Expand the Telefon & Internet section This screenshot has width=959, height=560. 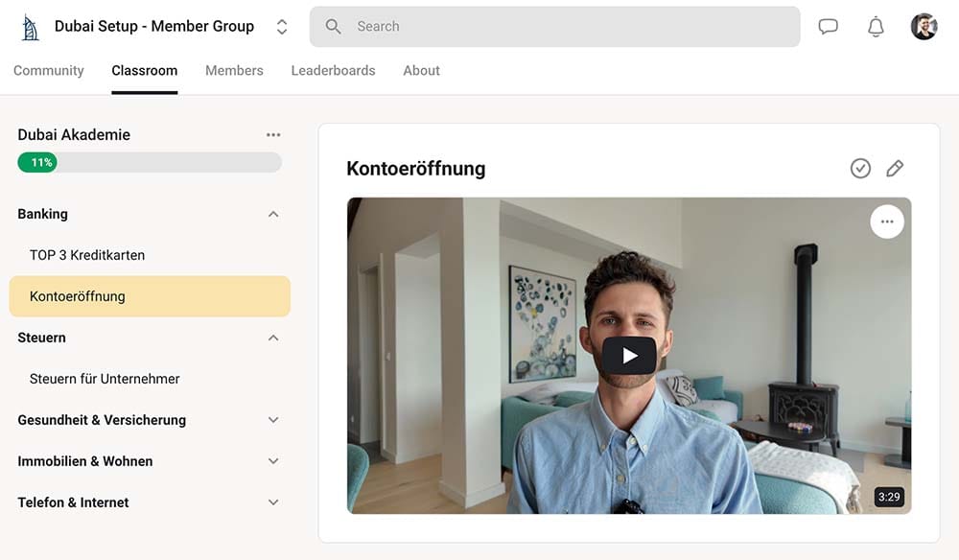tap(273, 502)
